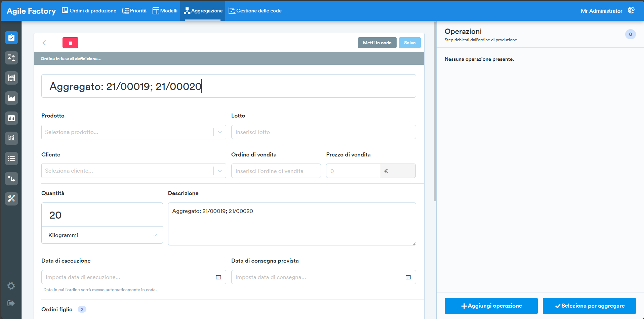Open the settings gear at sidebar bottom
The height and width of the screenshot is (319, 644).
[x=11, y=286]
